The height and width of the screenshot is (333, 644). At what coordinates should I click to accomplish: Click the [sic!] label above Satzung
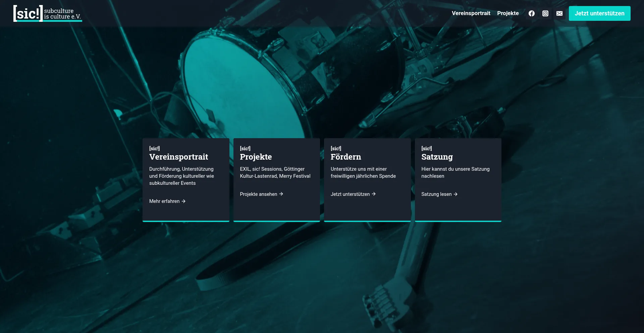point(427,149)
